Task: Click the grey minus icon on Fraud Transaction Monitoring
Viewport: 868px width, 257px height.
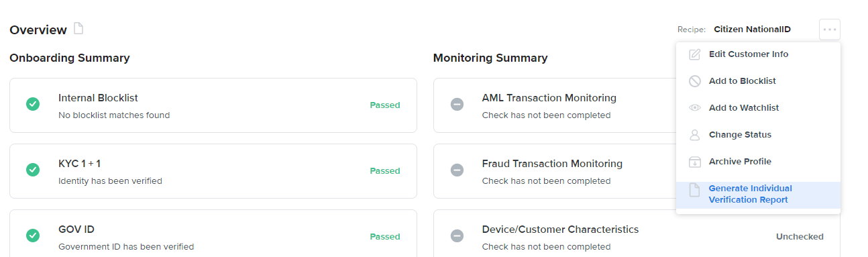Action: point(457,170)
